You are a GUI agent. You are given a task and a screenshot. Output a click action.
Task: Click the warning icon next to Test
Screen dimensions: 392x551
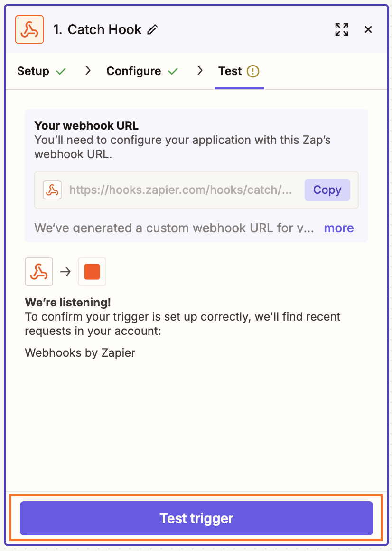(x=253, y=71)
